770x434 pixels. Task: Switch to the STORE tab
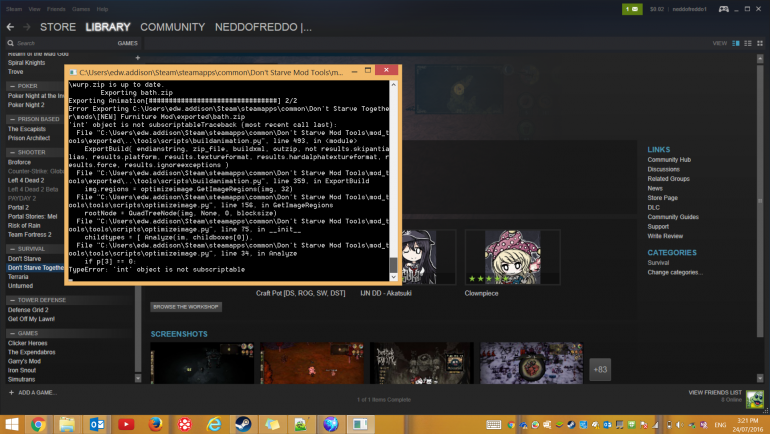(x=58, y=27)
